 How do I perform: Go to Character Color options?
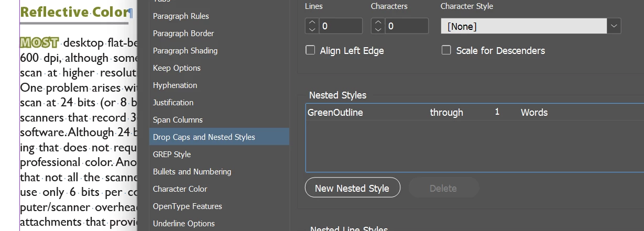[x=180, y=189]
